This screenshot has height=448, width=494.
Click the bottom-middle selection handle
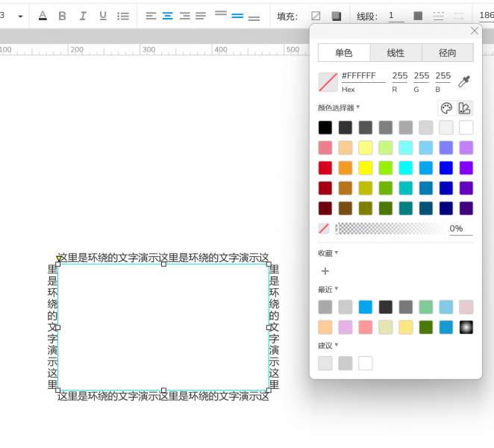click(163, 391)
